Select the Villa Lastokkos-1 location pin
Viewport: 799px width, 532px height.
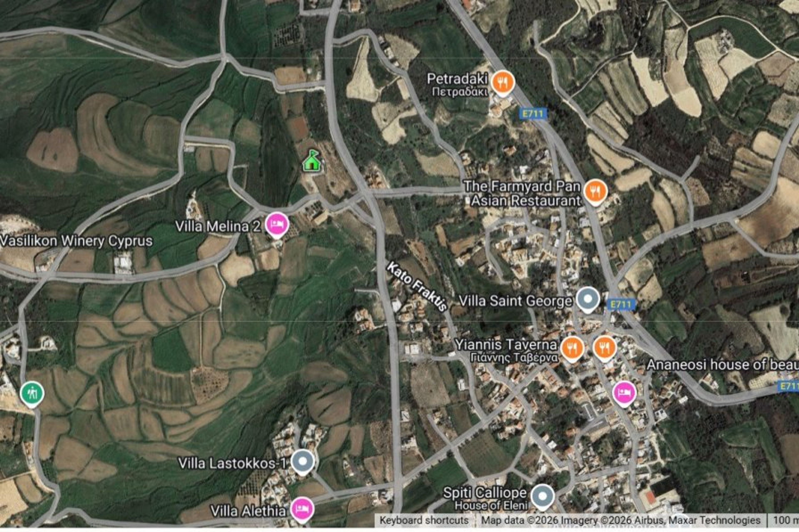tap(303, 462)
